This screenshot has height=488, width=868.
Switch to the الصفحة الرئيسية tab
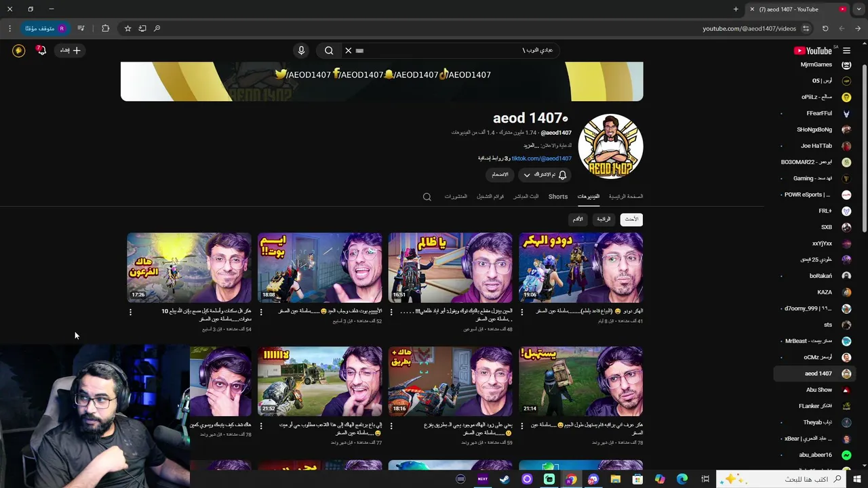click(626, 197)
